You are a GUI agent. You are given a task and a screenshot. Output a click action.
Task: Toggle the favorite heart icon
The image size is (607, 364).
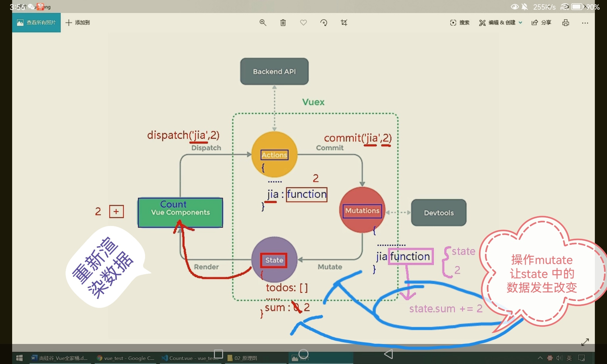pos(303,22)
